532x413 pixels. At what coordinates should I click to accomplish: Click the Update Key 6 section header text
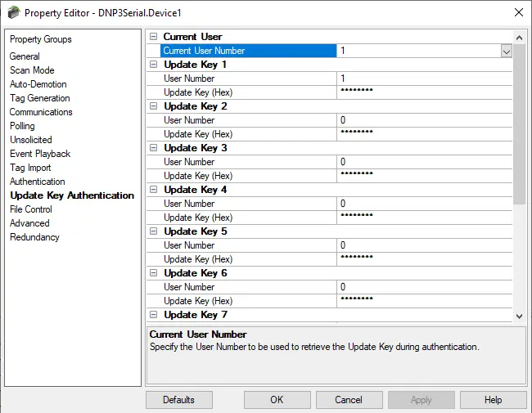pos(196,273)
